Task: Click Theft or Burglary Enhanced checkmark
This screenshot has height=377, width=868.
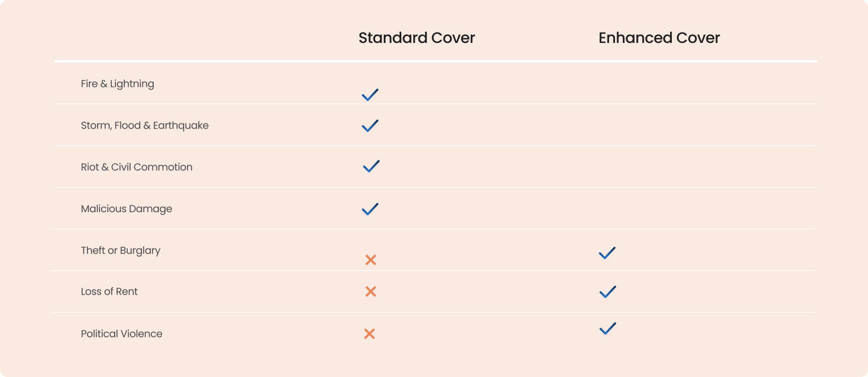Action: click(607, 253)
